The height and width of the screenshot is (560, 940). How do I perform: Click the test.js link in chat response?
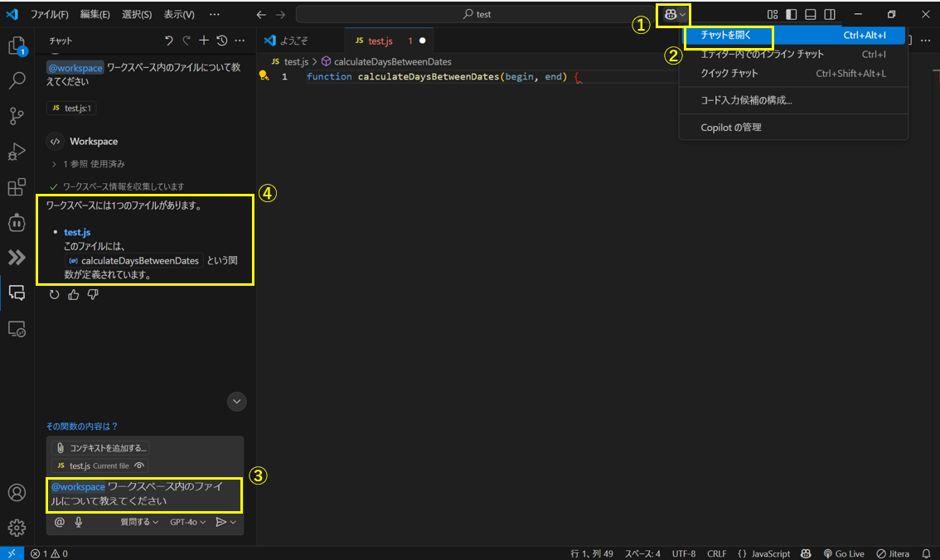(77, 232)
